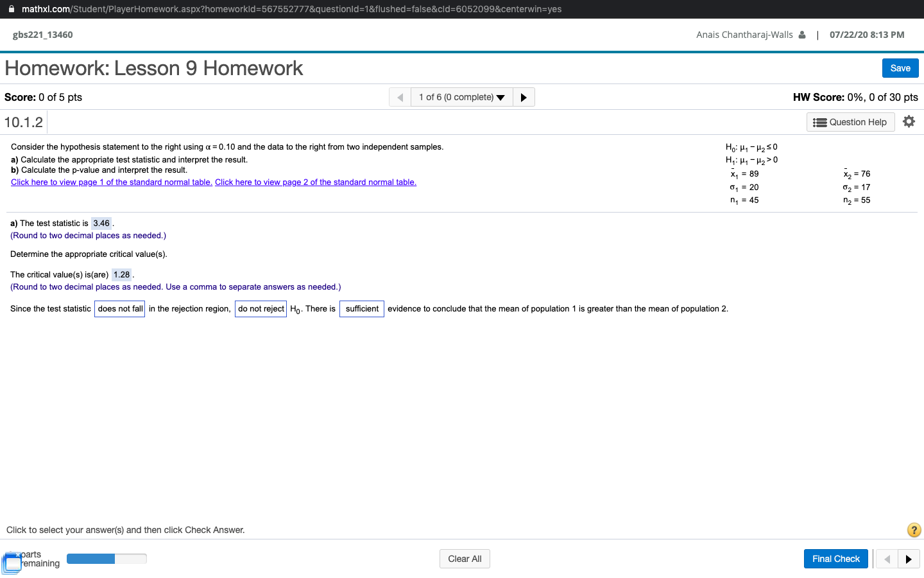Click the Final Check button
This screenshot has height=578, width=924.
(835, 559)
